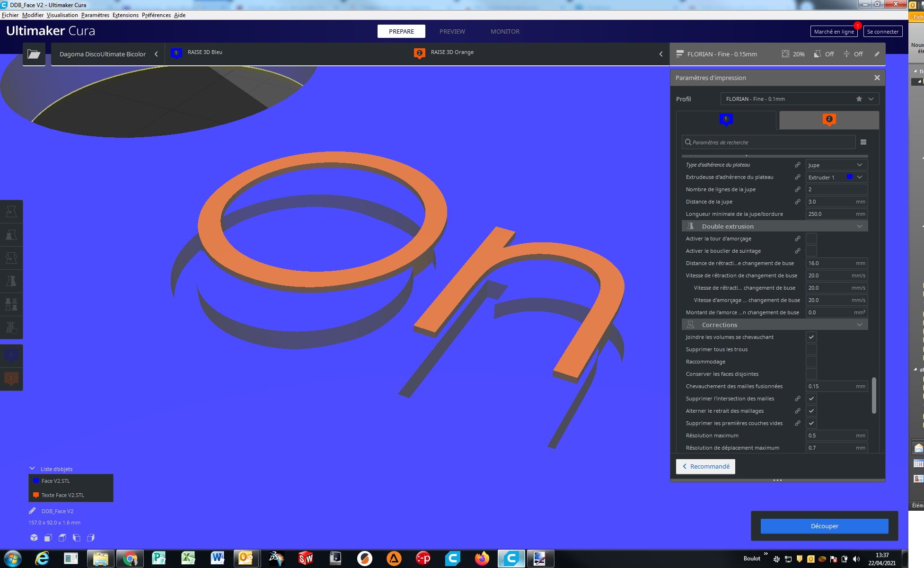Click the pencil icon to rename DDB_Face V2
The height and width of the screenshot is (568, 924).
click(32, 511)
